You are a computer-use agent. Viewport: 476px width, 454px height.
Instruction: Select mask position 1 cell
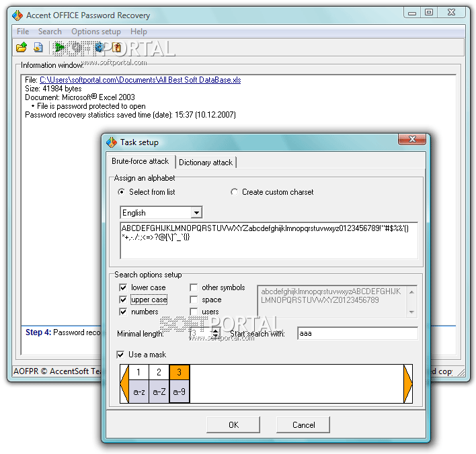138,372
